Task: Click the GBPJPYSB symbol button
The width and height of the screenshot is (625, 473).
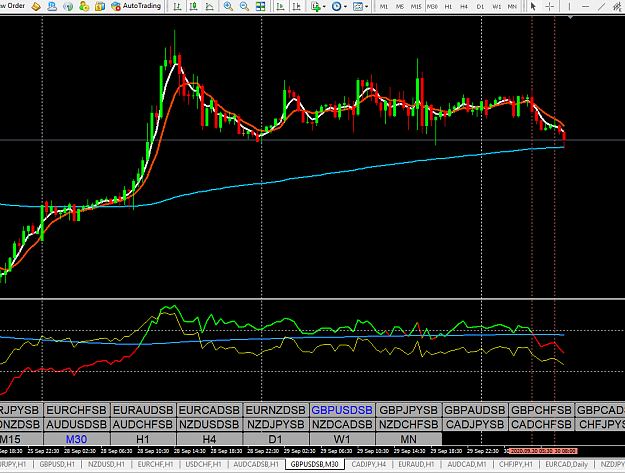Action: [409, 410]
